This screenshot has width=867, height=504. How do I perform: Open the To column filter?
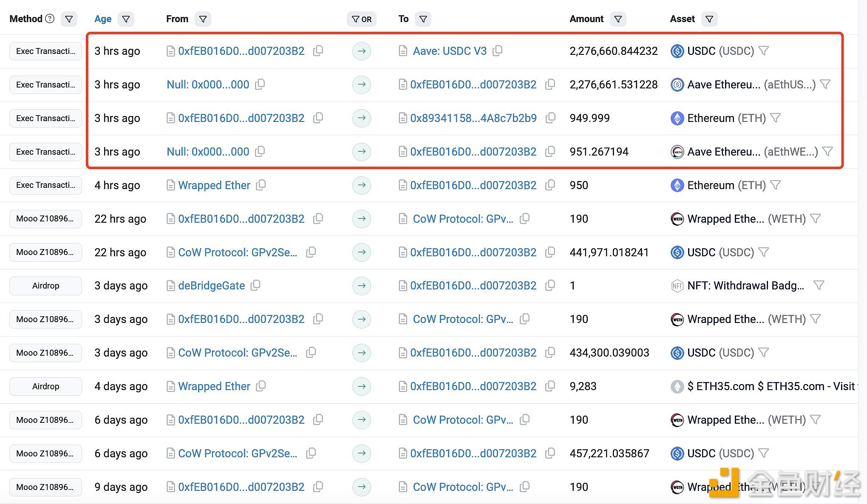423,19
